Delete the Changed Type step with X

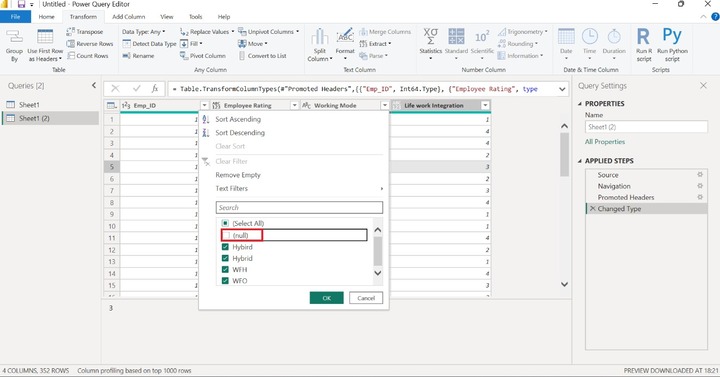(x=592, y=208)
